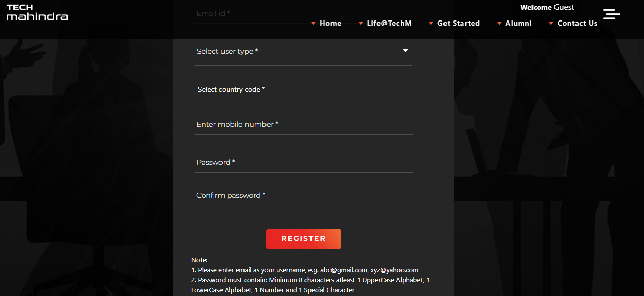The width and height of the screenshot is (644, 296).
Task: Click the Tech Mahindra logo
Action: [x=37, y=12]
